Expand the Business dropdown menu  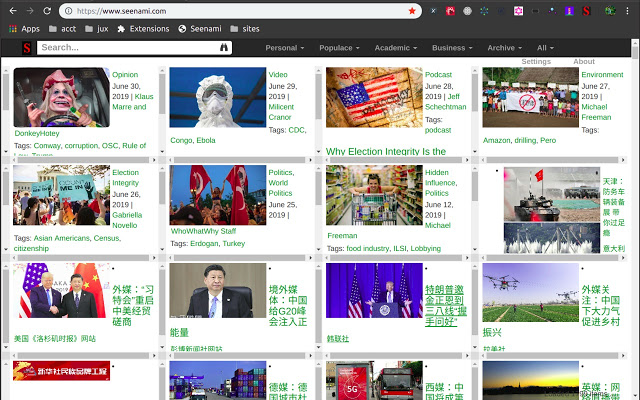(x=452, y=48)
